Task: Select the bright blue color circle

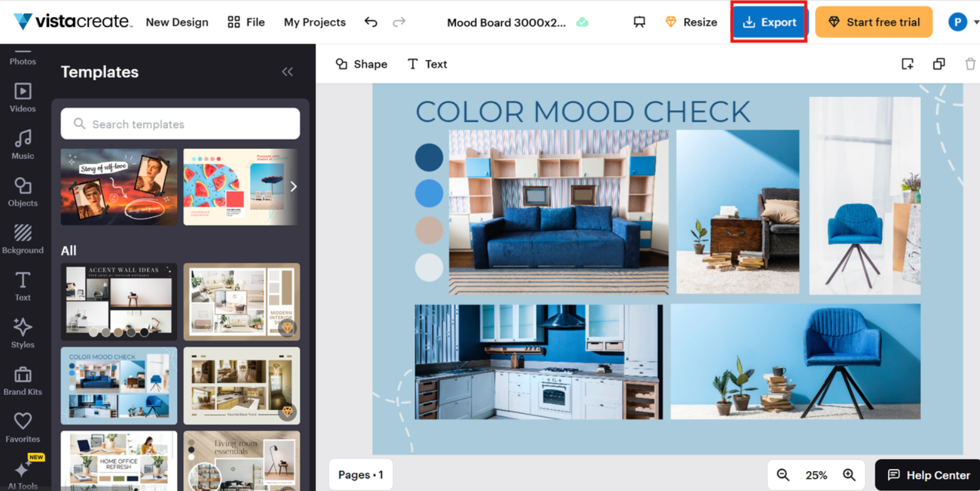Action: pos(429,194)
